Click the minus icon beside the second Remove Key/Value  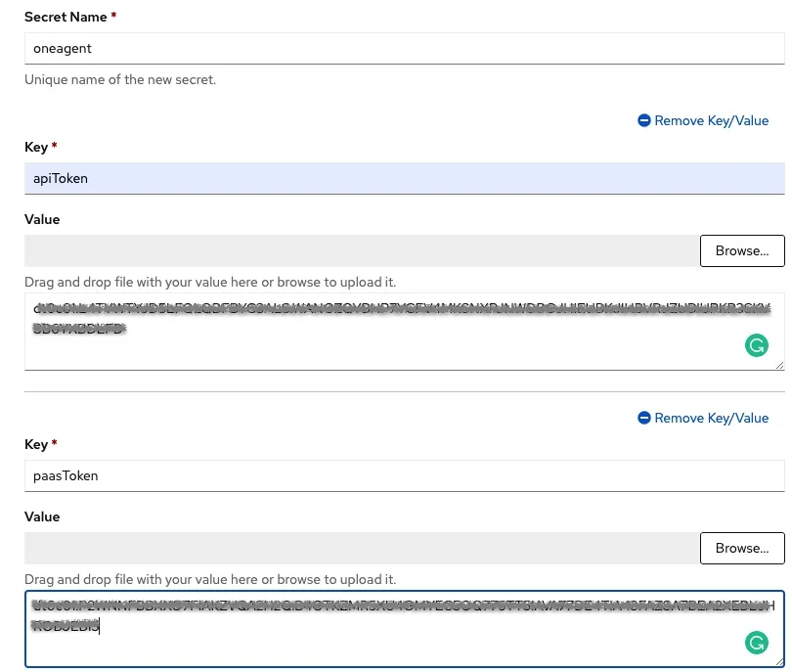tap(644, 418)
